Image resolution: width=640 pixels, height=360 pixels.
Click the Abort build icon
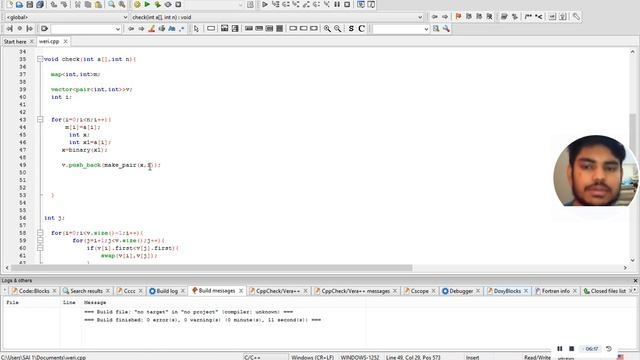tap(178, 4)
